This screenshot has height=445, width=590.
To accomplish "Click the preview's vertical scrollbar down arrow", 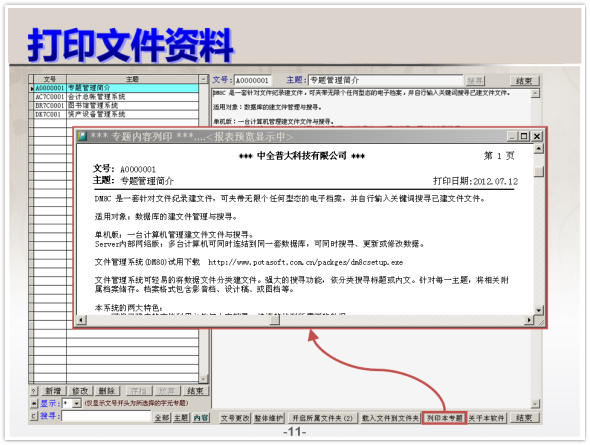I will tap(539, 310).
